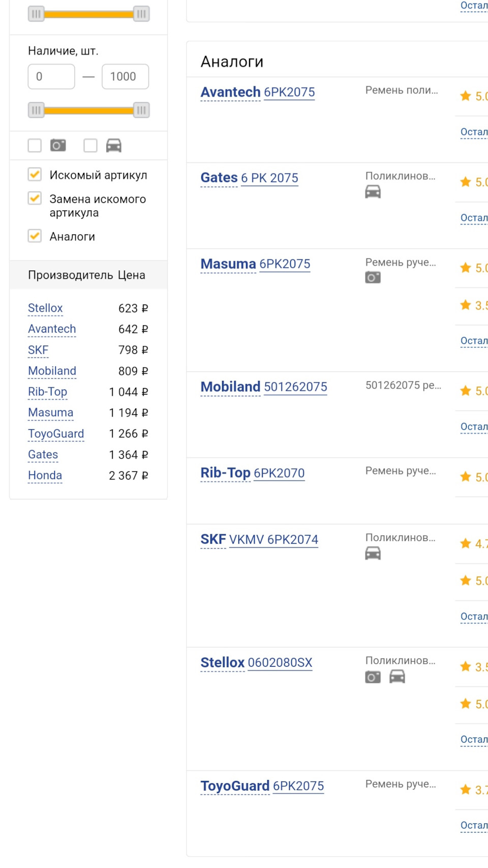488x868 pixels.
Task: Filter by Stellox manufacturer in the sidebar
Action: (45, 308)
